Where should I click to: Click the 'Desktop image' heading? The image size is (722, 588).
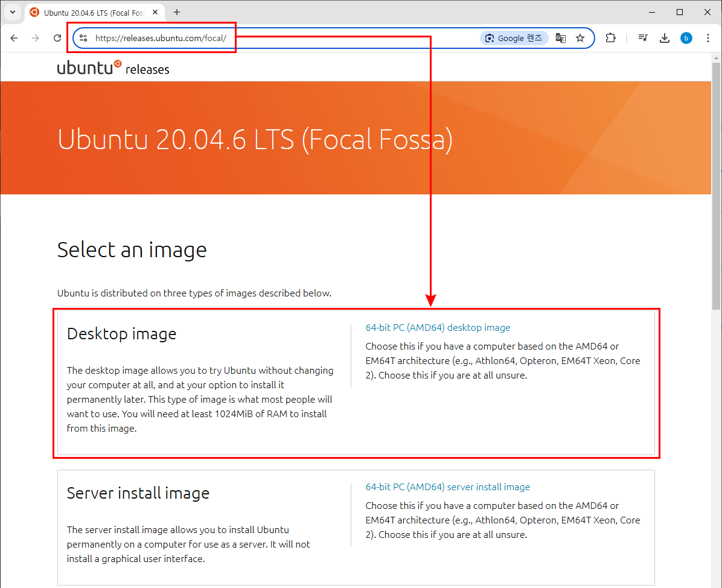(121, 334)
